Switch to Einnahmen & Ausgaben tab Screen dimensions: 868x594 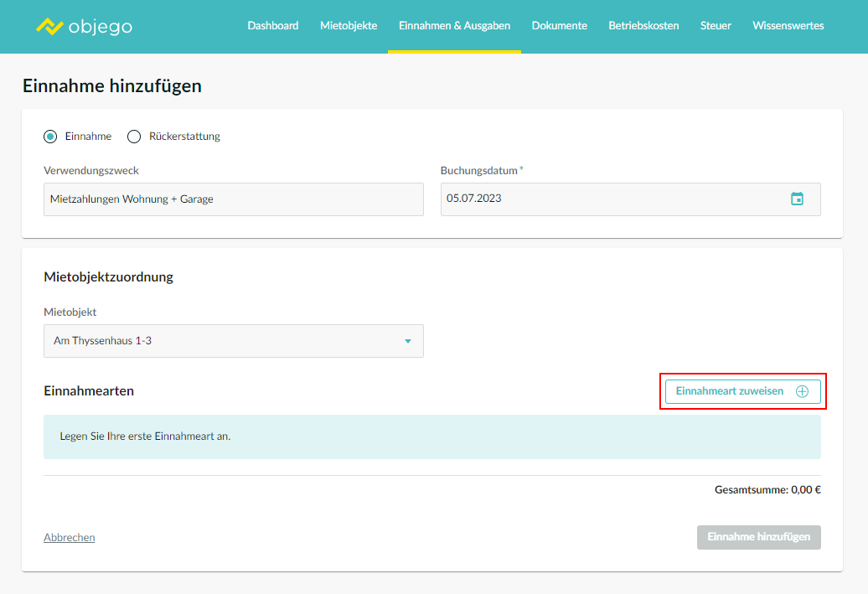click(x=454, y=26)
